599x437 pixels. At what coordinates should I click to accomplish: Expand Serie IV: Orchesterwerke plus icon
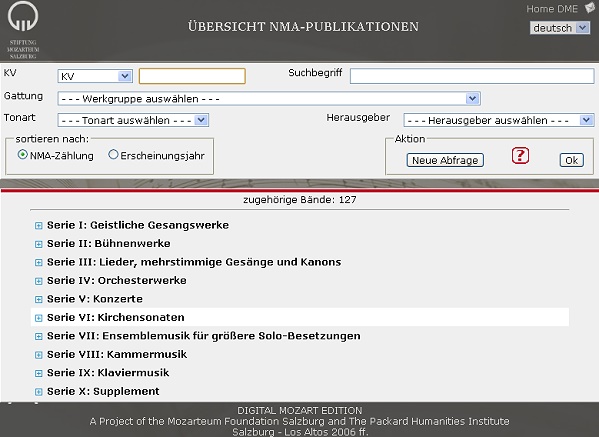pos(39,281)
